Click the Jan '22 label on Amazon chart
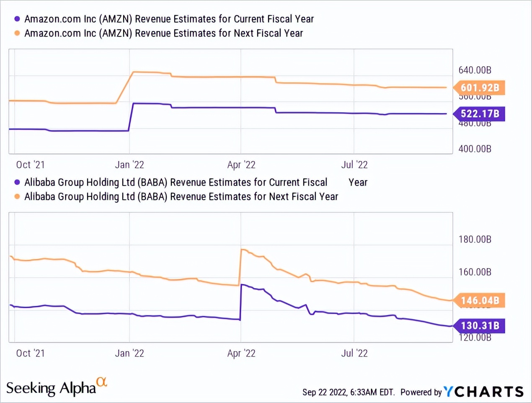The width and height of the screenshot is (532, 403). pyautogui.click(x=129, y=165)
